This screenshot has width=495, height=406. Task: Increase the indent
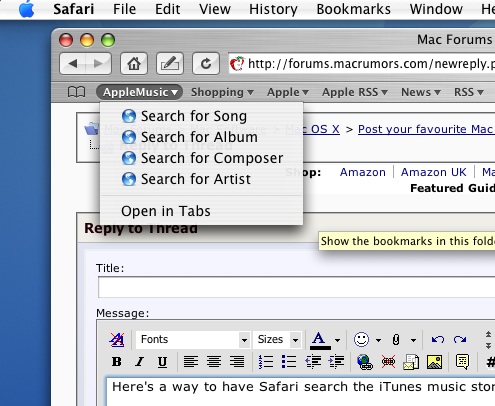tap(336, 362)
